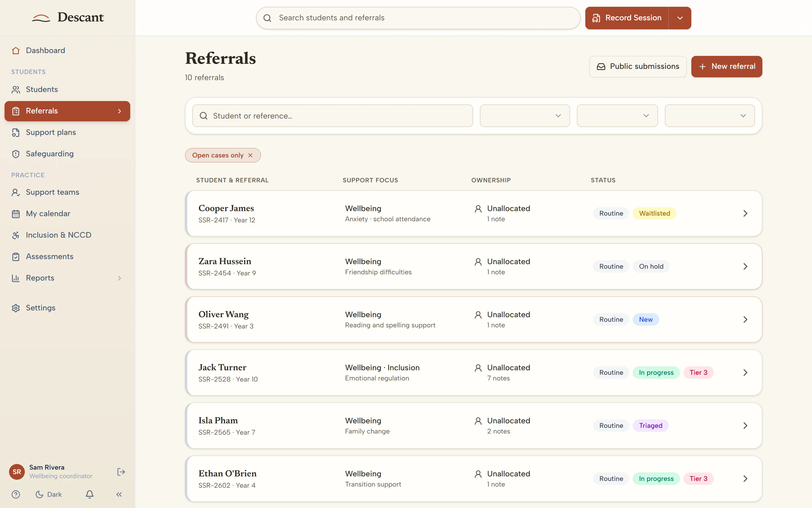The width and height of the screenshot is (812, 508).
Task: Click Oliver Wang student name
Action: click(224, 314)
